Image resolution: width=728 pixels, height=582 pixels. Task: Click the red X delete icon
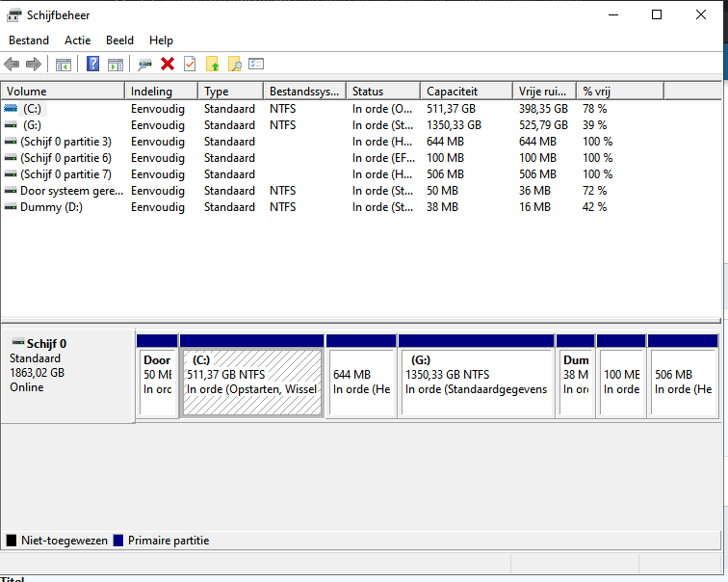pos(168,65)
